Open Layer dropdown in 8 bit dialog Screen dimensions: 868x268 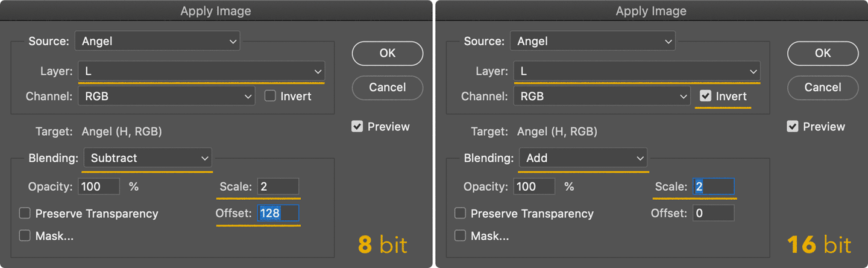pyautogui.click(x=201, y=71)
